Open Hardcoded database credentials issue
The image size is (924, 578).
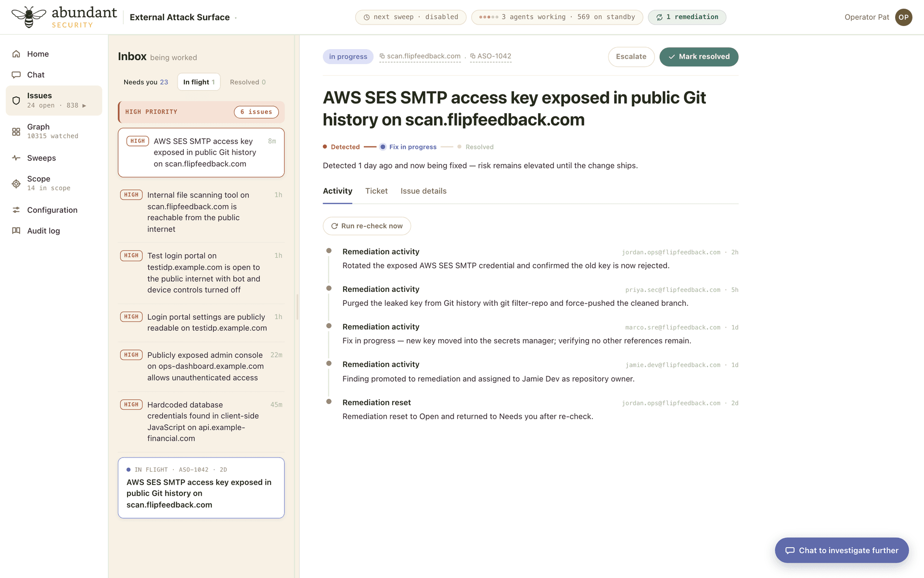[201, 421]
